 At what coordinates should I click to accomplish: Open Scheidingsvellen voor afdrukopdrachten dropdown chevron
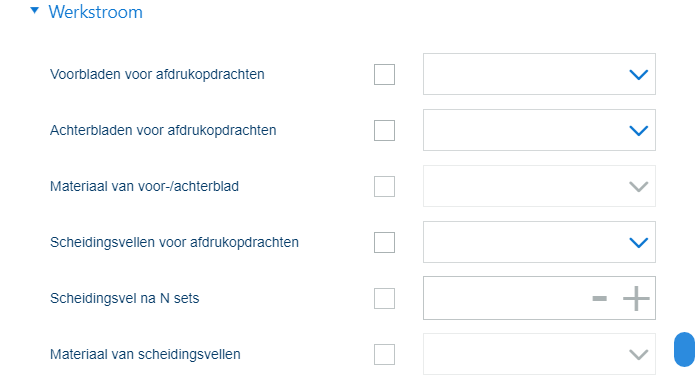pyautogui.click(x=638, y=243)
